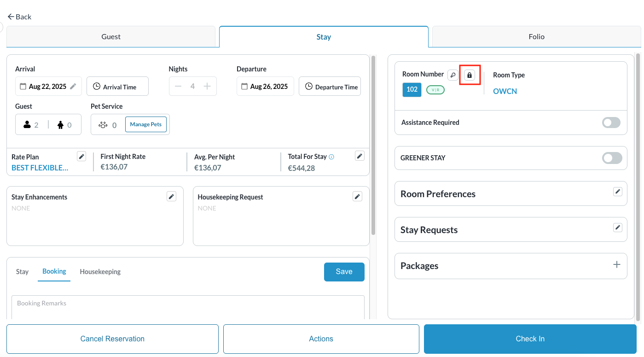Screen dimensions: 644x357
Task: Click the room lock icon
Action: pyautogui.click(x=469, y=75)
